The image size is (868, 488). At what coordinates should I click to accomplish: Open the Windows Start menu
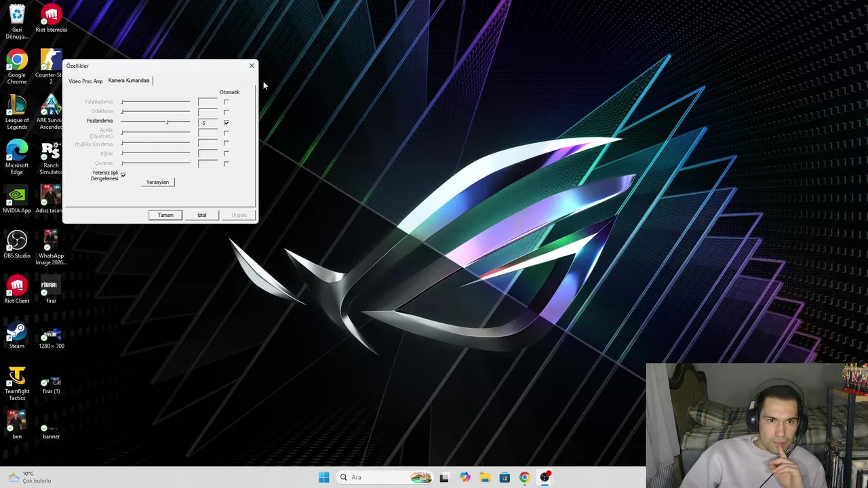[323, 477]
